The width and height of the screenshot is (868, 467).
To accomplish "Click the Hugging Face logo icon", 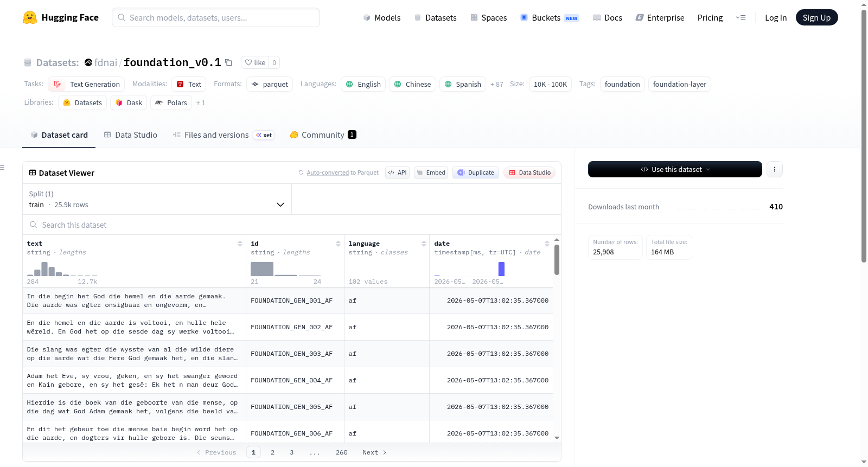I will (30, 17).
